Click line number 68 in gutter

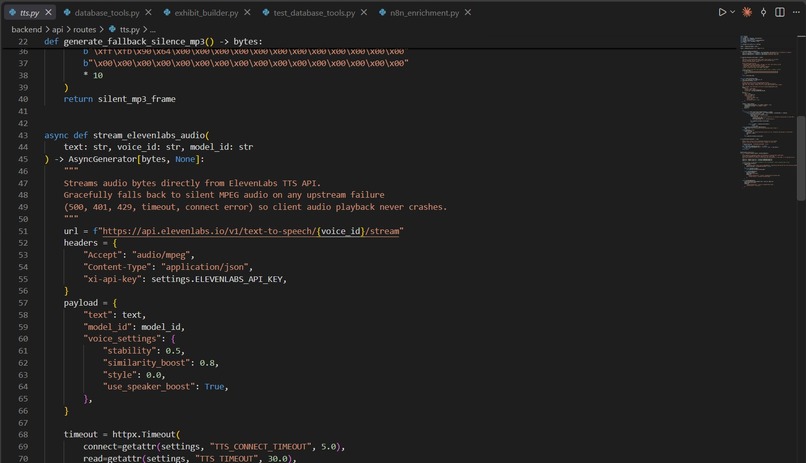click(x=23, y=434)
